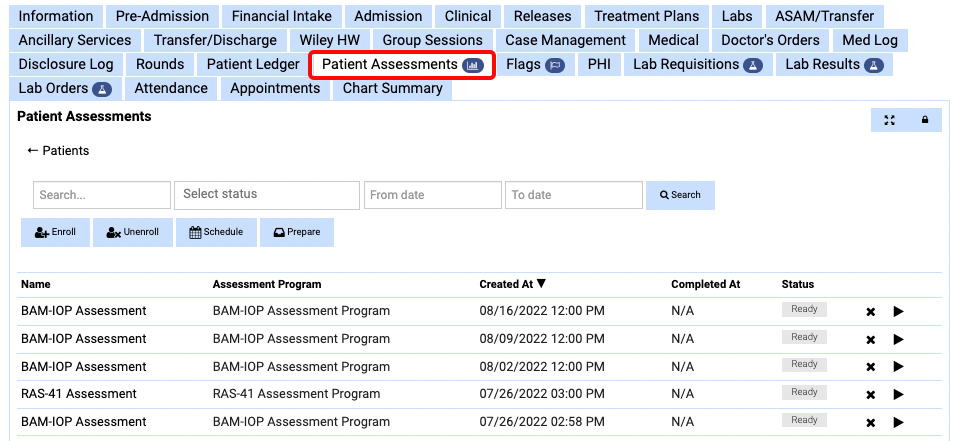953x441 pixels.
Task: Click the Schedule button
Action: [216, 232]
